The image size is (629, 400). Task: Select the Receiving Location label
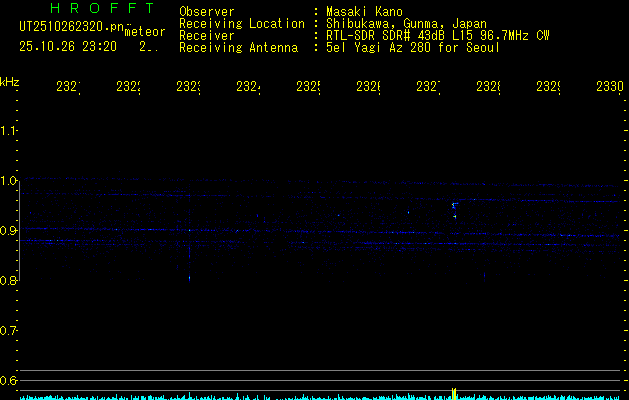tap(241, 23)
